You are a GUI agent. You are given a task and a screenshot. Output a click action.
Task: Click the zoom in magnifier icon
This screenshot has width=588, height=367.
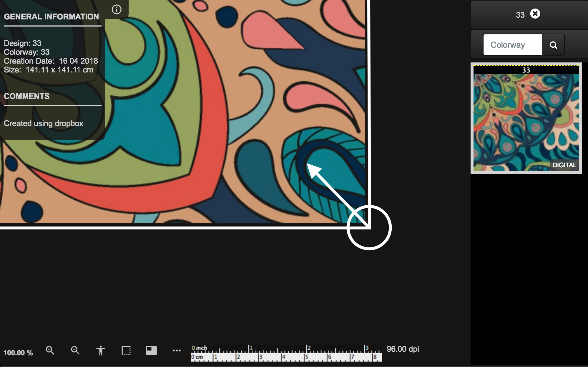point(50,350)
